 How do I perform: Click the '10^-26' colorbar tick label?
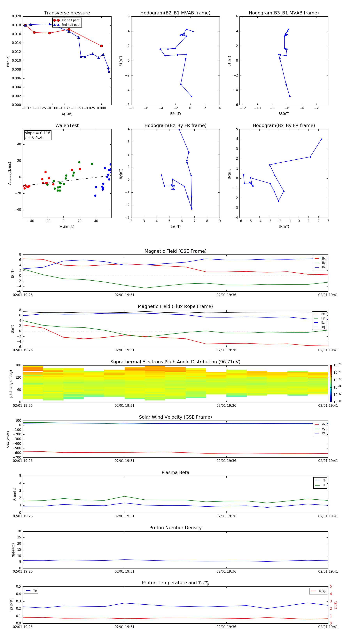[337, 365]
